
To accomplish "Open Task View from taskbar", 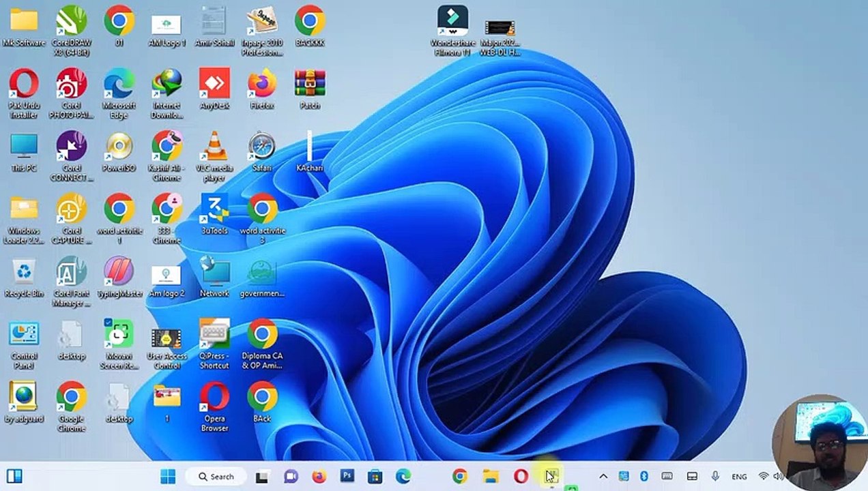I will [x=262, y=477].
